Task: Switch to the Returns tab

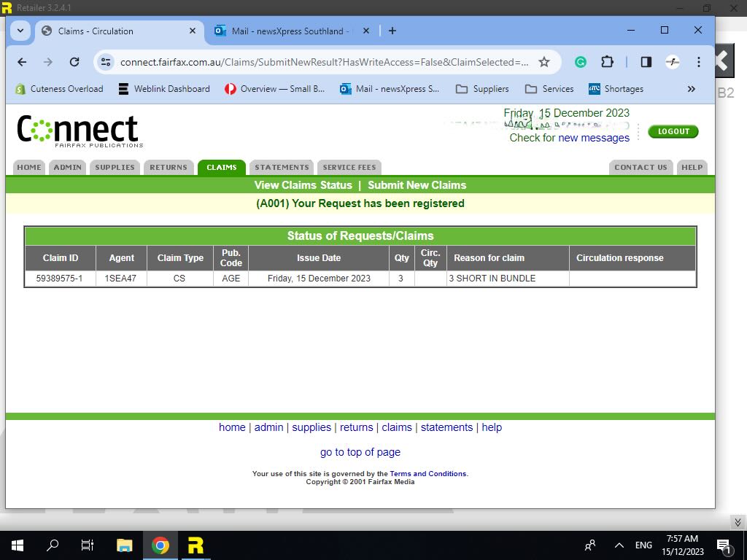Action: pyautogui.click(x=169, y=167)
